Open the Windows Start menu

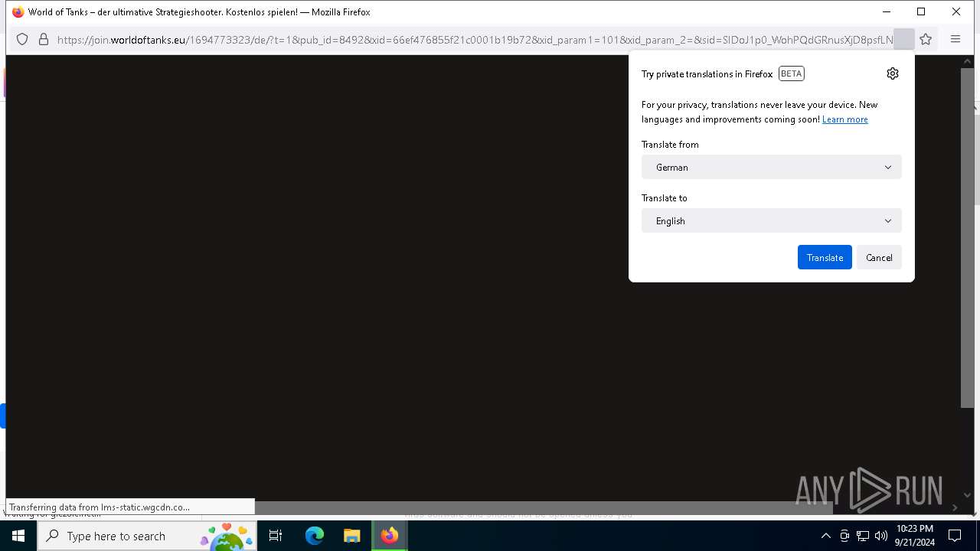point(18,536)
